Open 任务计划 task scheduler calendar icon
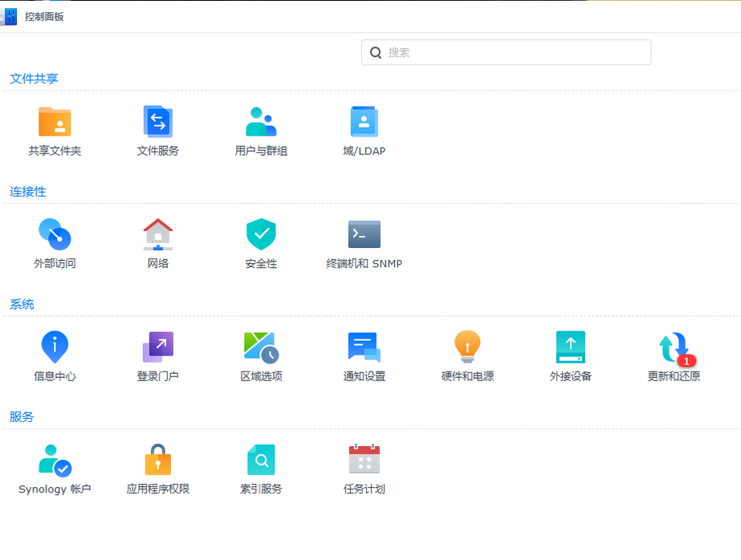 (364, 459)
